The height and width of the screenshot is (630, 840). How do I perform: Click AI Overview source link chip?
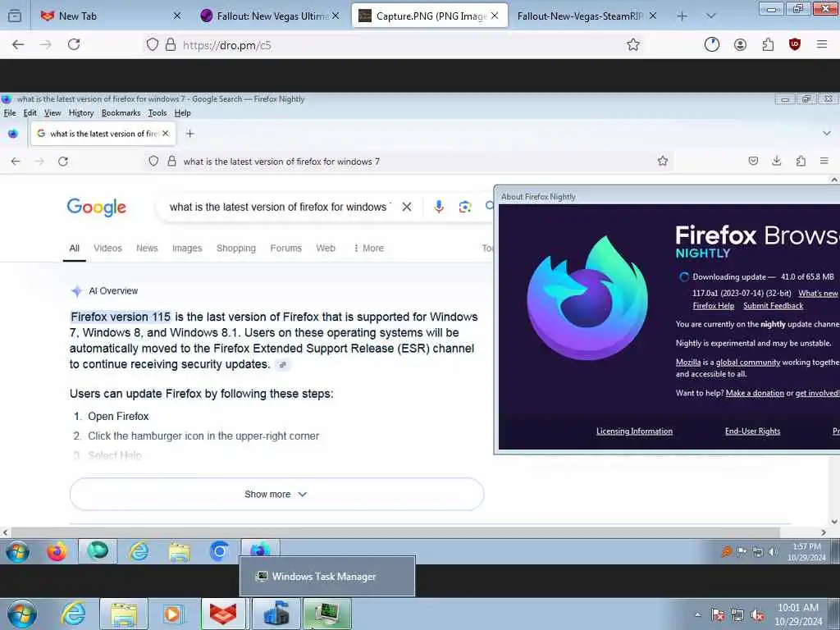tap(283, 365)
